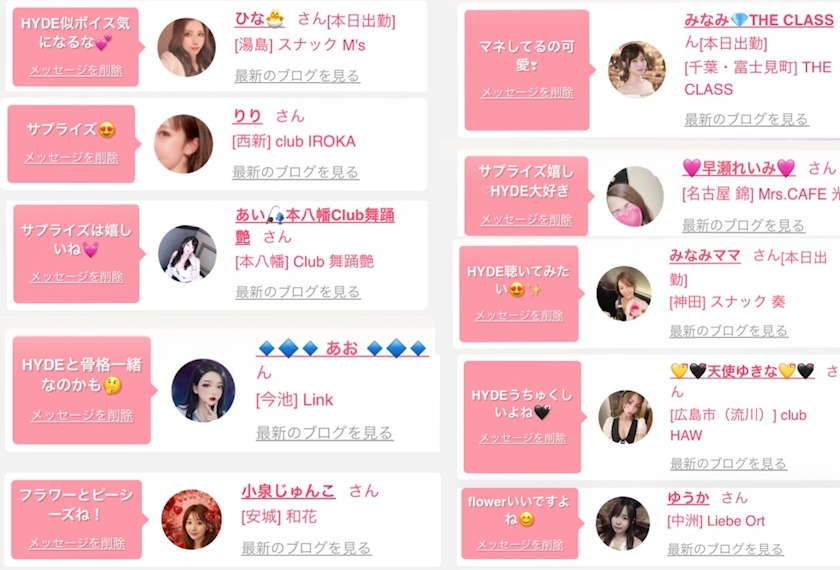The height and width of the screenshot is (570, 840).
Task: Click りり's profile picture
Action: pos(183,144)
